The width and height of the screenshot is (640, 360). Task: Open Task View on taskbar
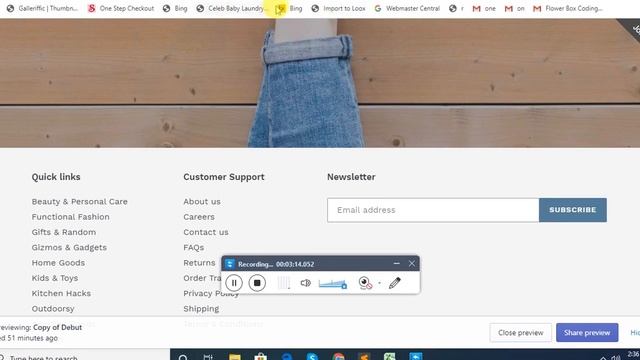208,357
